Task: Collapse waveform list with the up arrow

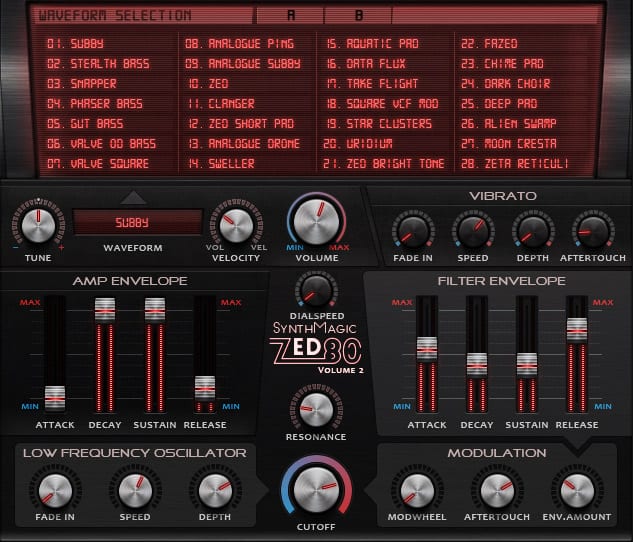Action: click(133, 197)
